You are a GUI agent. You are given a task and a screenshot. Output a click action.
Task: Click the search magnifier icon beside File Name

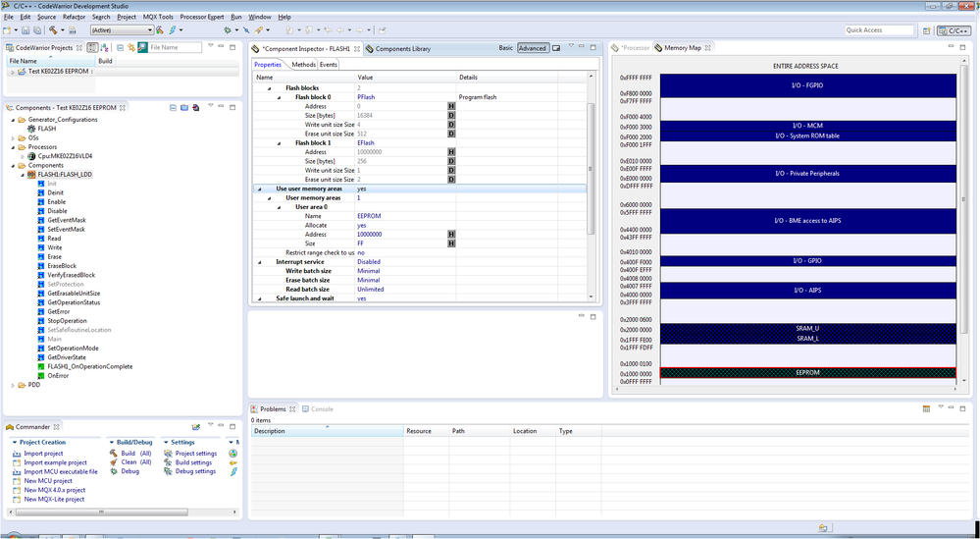point(142,47)
